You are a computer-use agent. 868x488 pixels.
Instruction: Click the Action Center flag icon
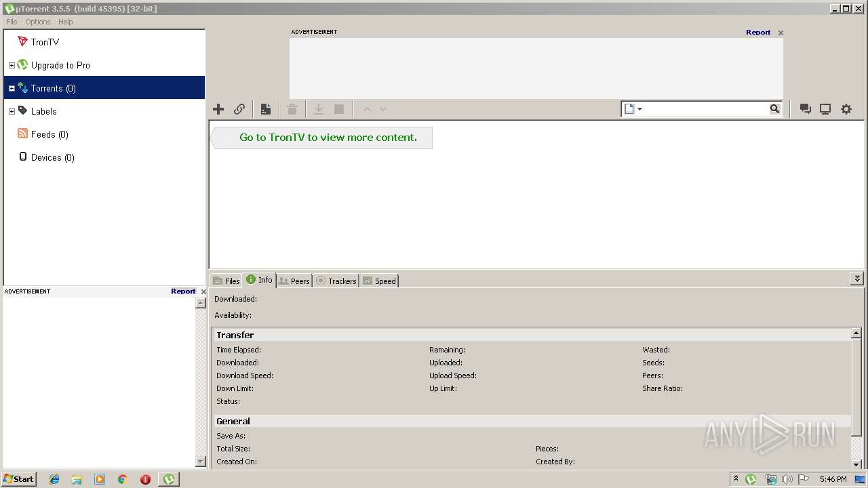coord(804,479)
